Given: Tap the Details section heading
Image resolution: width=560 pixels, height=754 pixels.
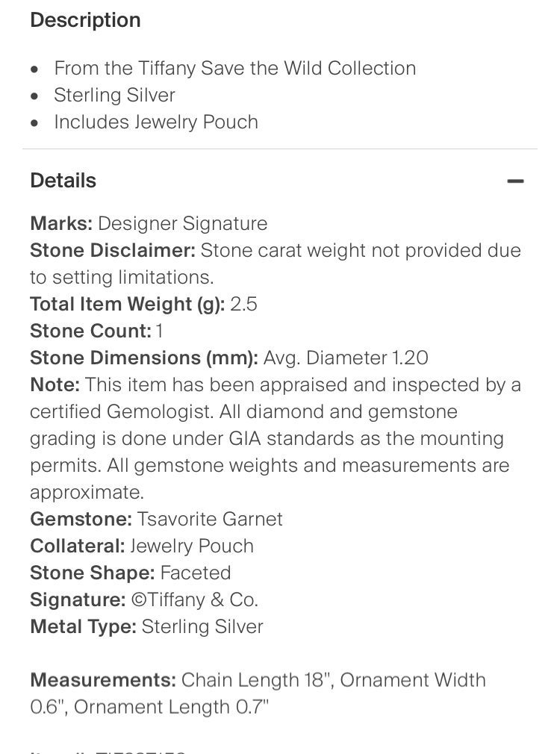Looking at the screenshot, I should 63,181.
